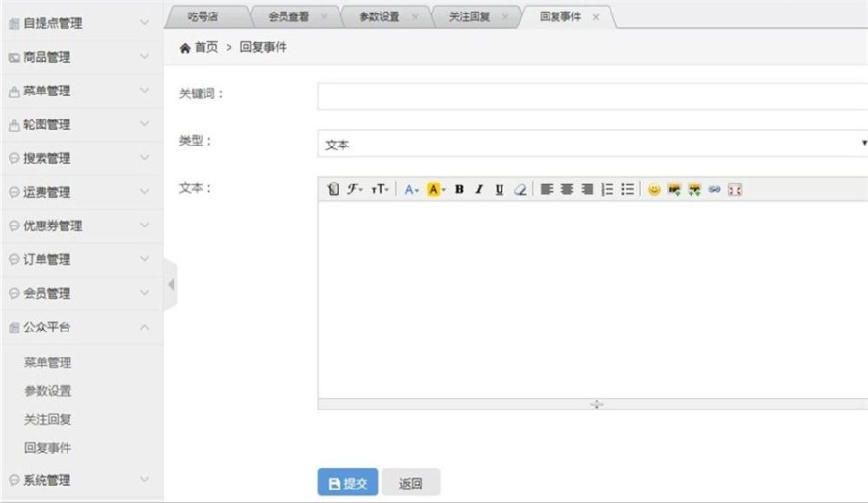Screen dimensions: 868x503
Task: Click the 返回 back button
Action: pyautogui.click(x=411, y=483)
